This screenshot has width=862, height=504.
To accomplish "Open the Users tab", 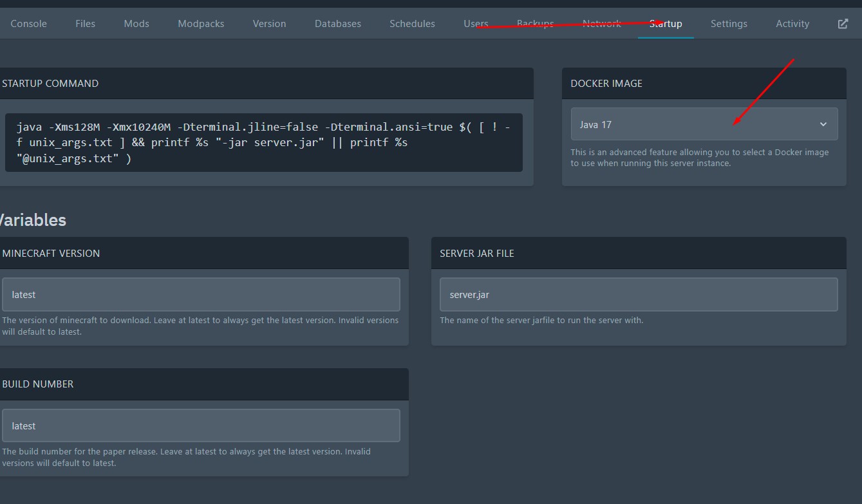I will [476, 24].
